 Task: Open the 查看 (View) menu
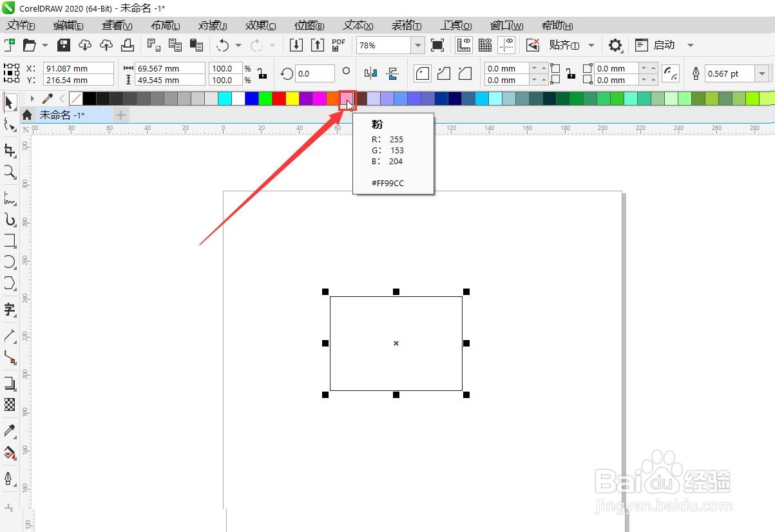(117, 26)
